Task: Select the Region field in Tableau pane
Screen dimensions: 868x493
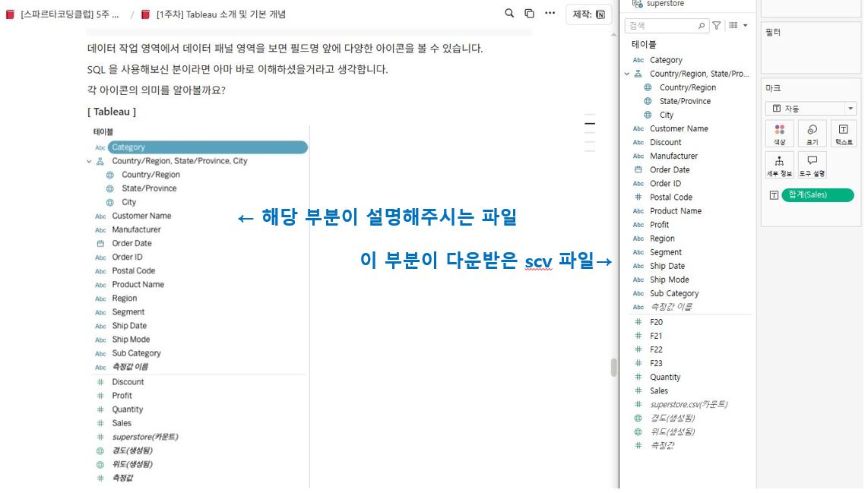Action: [662, 239]
